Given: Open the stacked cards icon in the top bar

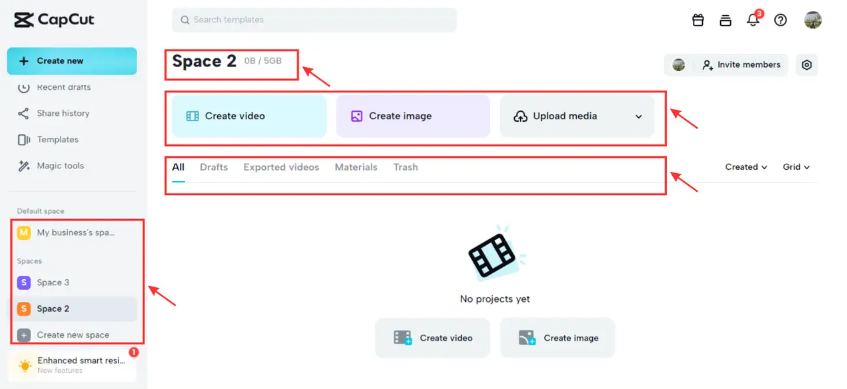Looking at the screenshot, I should [x=725, y=21].
